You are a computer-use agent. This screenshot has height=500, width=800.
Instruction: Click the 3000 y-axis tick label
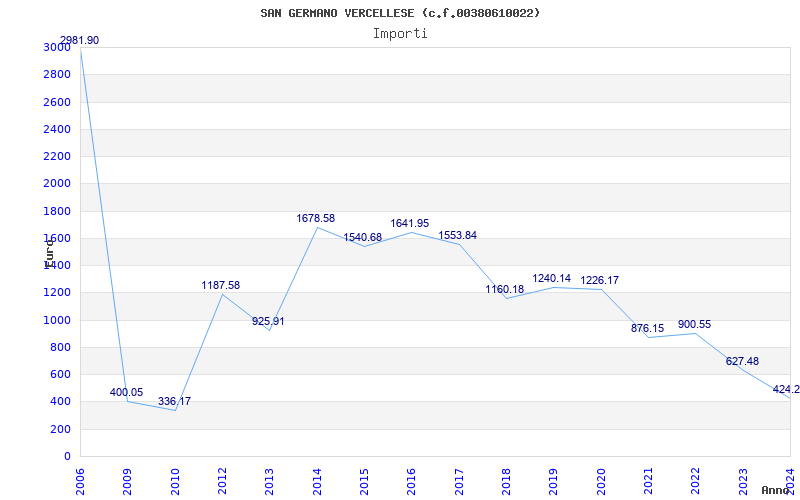(x=57, y=47)
